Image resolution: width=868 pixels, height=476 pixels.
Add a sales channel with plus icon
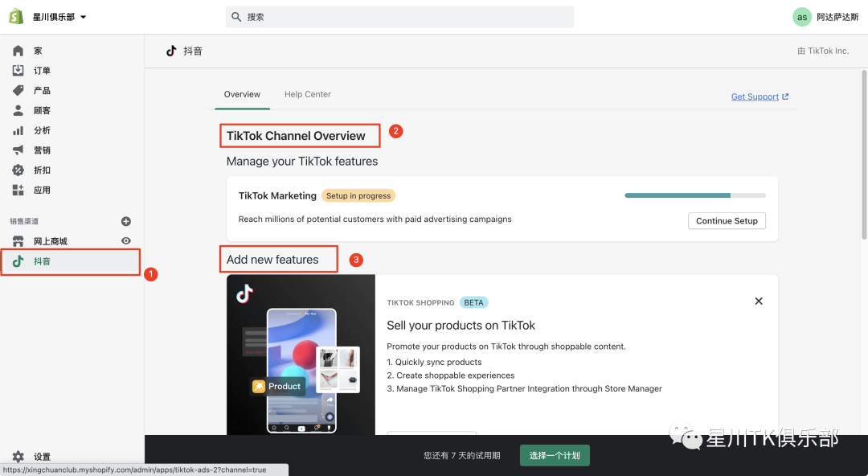[125, 221]
